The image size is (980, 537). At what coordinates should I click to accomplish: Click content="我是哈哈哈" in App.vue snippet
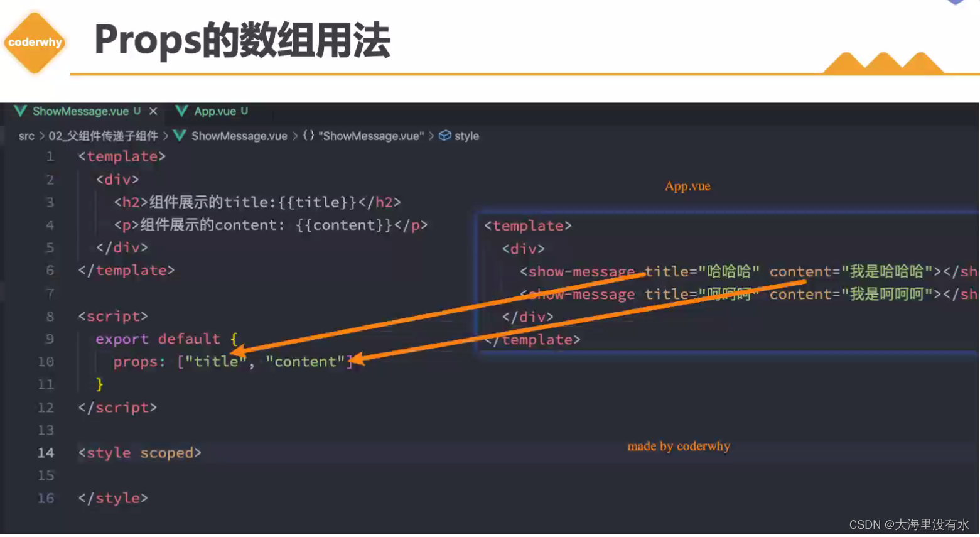click(x=851, y=271)
